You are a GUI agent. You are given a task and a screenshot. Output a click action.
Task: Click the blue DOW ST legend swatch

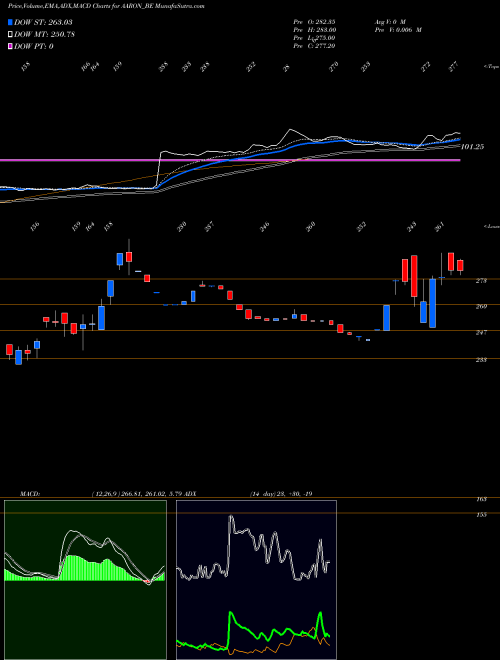click(10, 22)
